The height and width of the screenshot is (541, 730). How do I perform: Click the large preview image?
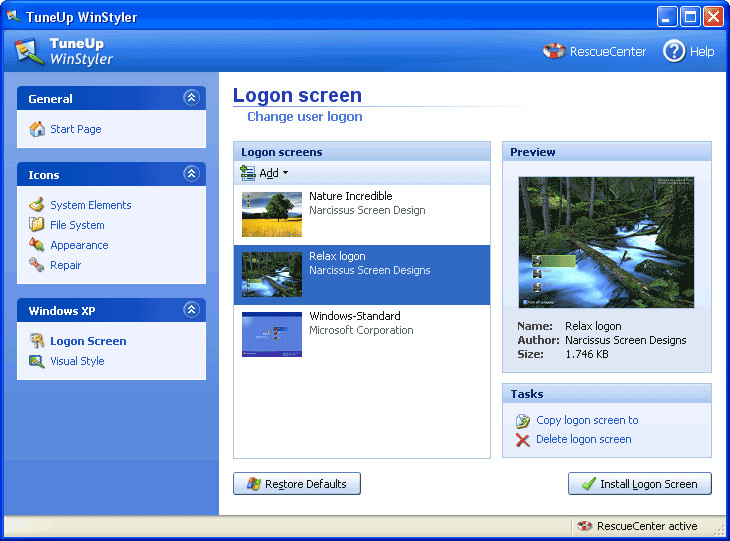pyautogui.click(x=606, y=242)
